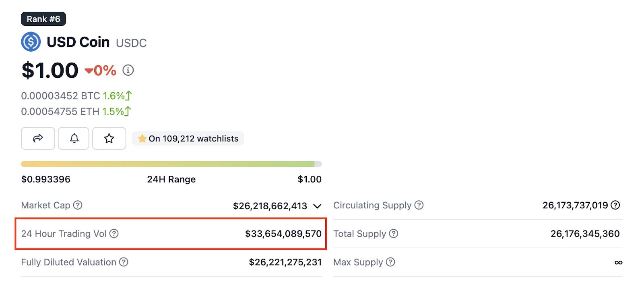The image size is (644, 291).
Task: Click the USDC ticker symbol
Action: click(131, 43)
